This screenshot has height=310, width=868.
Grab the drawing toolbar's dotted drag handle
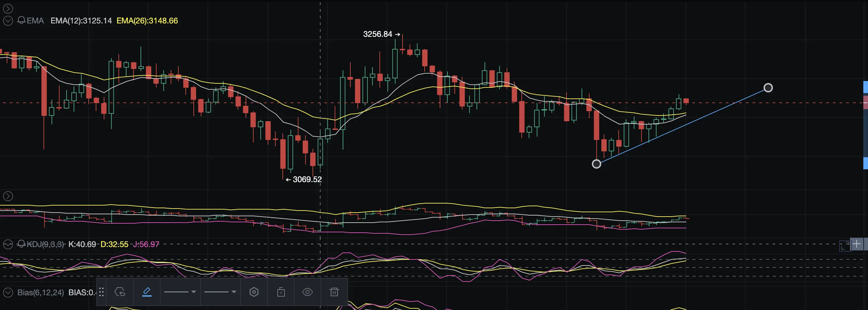coord(101,292)
